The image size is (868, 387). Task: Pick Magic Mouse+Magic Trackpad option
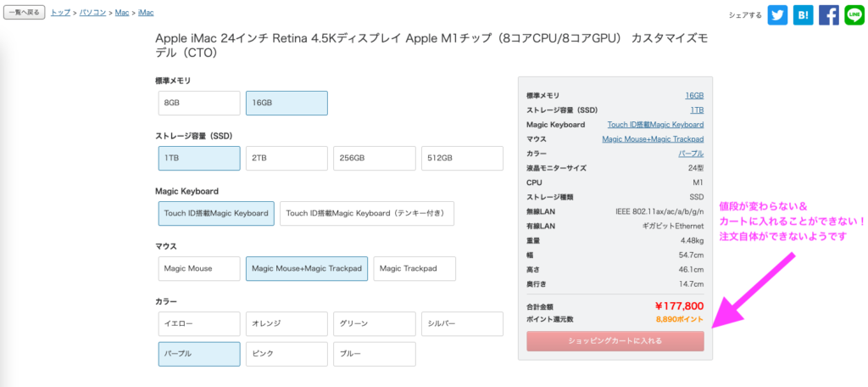click(307, 268)
